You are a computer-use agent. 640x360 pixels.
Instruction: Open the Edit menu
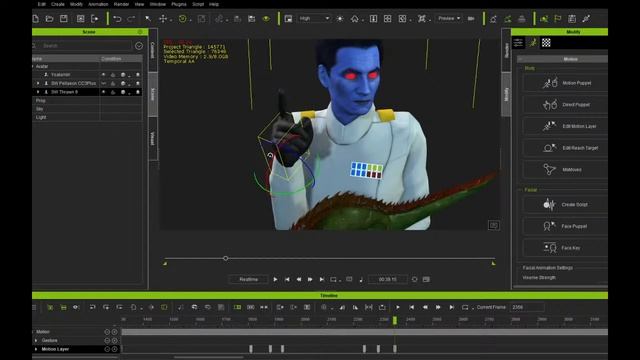pyautogui.click(x=41, y=4)
